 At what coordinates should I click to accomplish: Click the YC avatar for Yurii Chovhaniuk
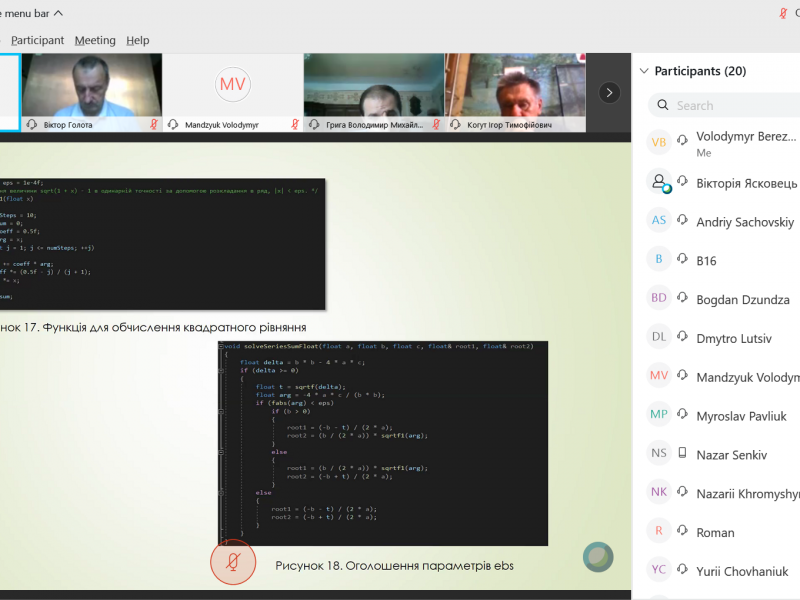tap(659, 571)
